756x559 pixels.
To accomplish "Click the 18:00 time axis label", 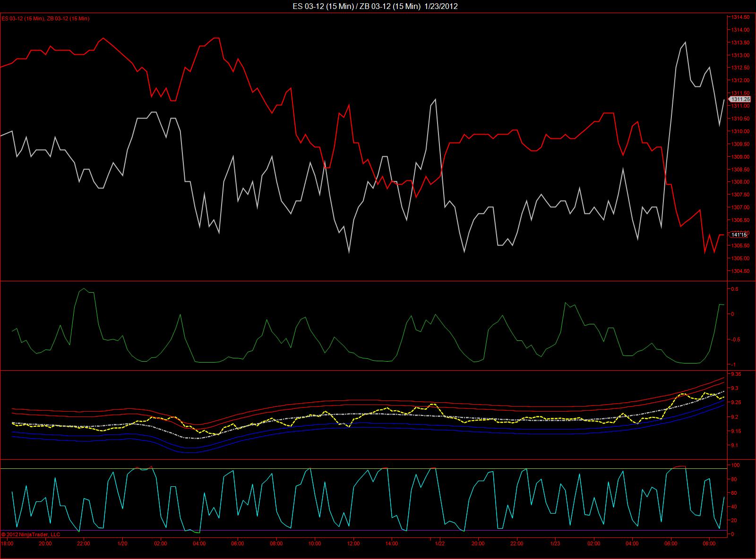I will [x=7, y=543].
